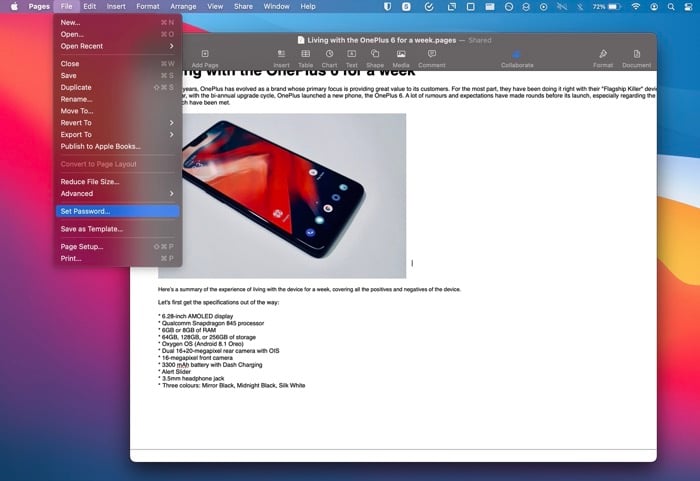Screen dimensions: 700x481
Task: Close the open File menu title
Action: (x=67, y=6)
